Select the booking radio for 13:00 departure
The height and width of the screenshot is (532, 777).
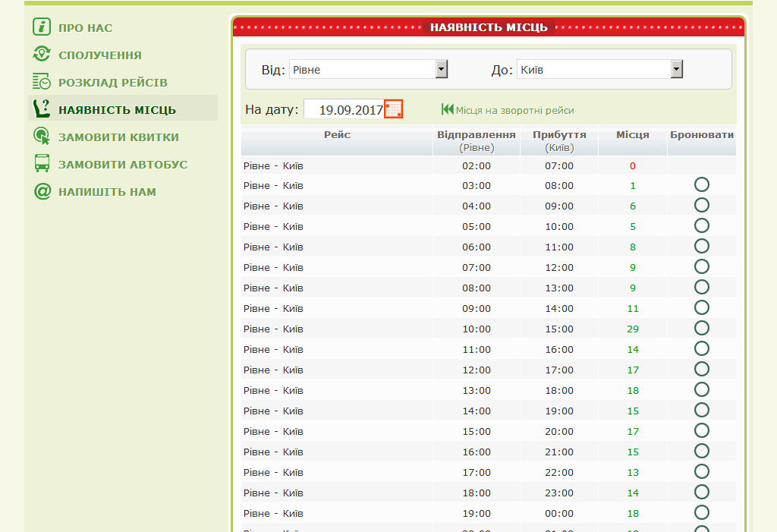click(x=702, y=389)
